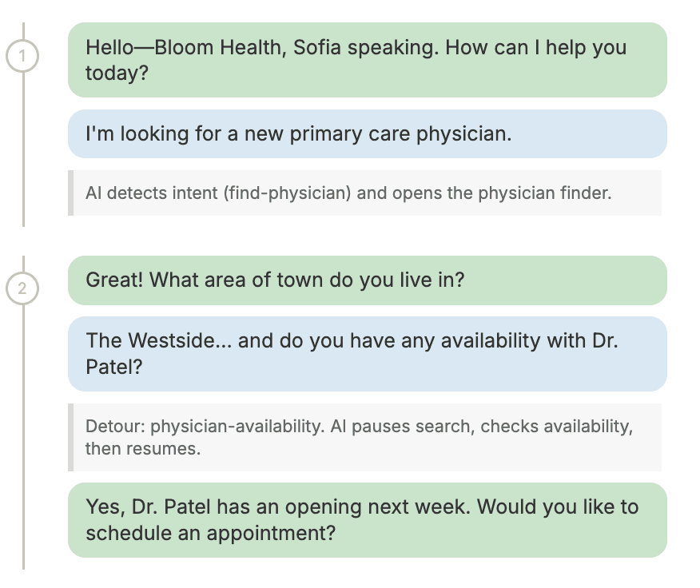
Task: Click 'How can I help you' text
Action: 536,47
